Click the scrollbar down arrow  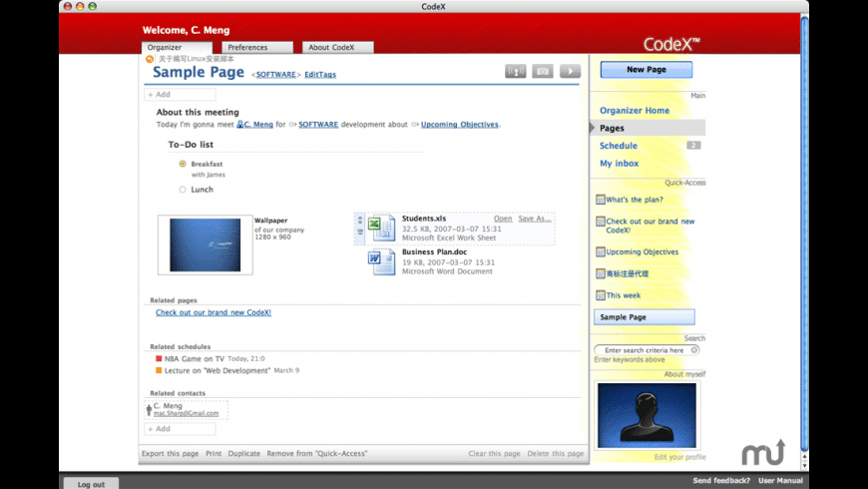tap(805, 466)
